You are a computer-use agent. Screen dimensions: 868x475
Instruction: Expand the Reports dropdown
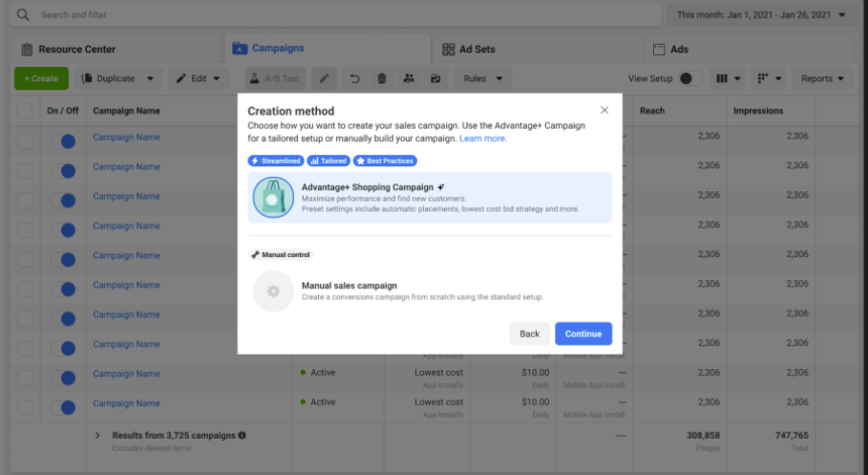click(x=822, y=78)
